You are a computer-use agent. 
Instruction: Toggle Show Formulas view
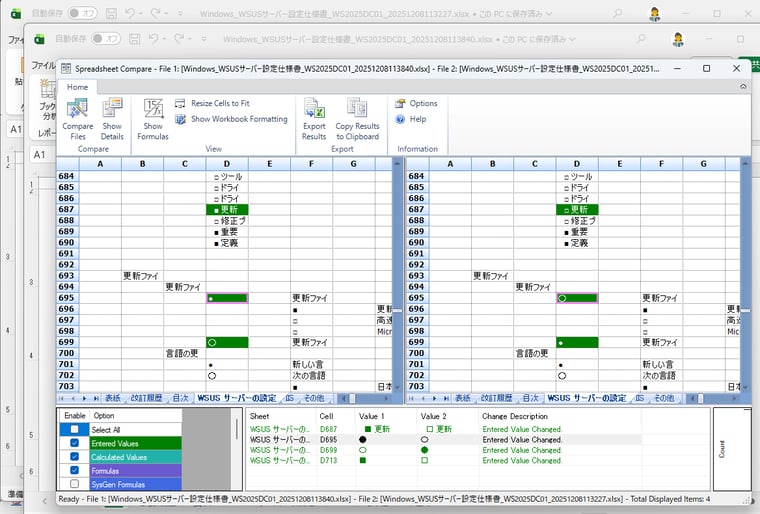(x=153, y=118)
